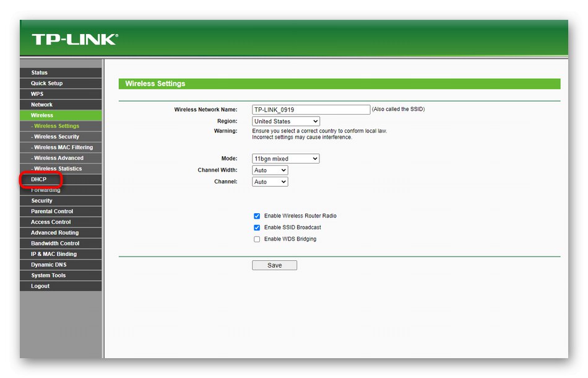Click the 'Enable Wireless Router Radio' label text
The image size is (588, 378).
click(x=300, y=216)
